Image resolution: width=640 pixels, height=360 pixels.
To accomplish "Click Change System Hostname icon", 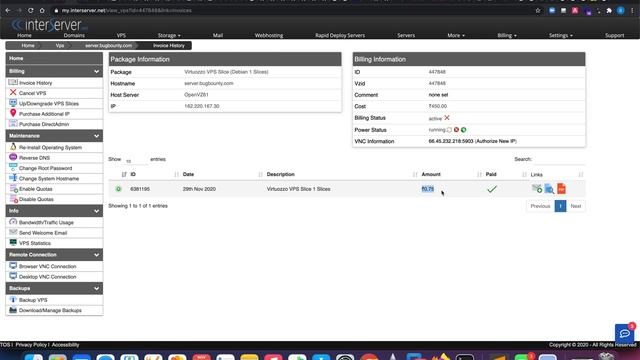I will tap(13, 178).
